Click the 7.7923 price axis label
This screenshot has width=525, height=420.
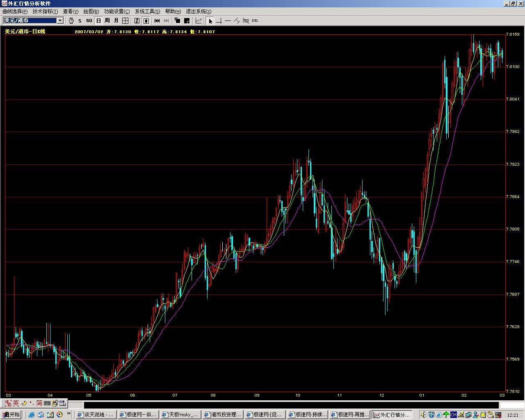coord(513,164)
